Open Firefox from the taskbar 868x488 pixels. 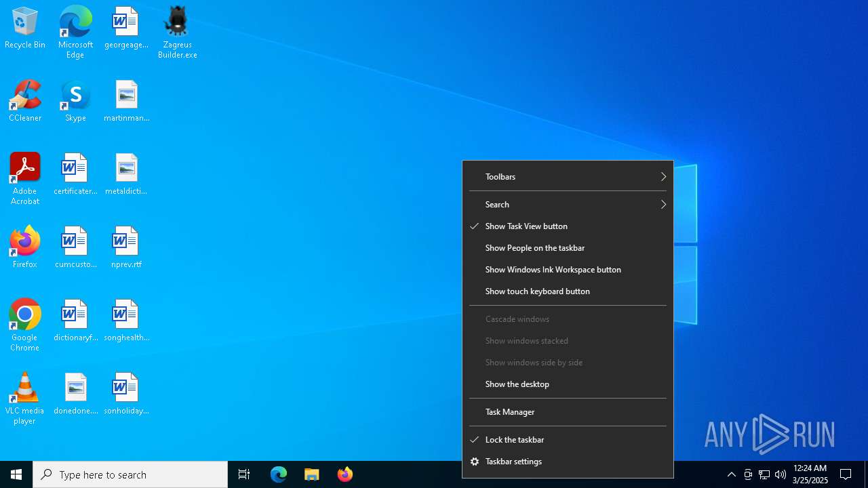(345, 474)
